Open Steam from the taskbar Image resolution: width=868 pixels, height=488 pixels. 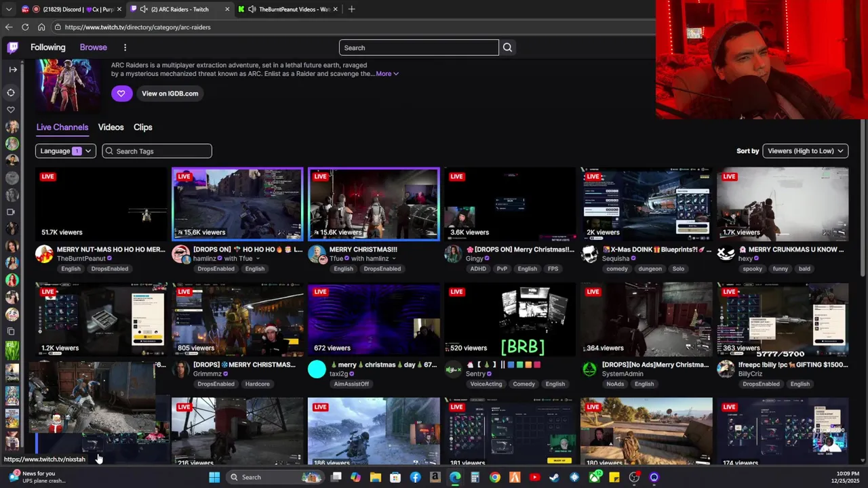click(554, 477)
